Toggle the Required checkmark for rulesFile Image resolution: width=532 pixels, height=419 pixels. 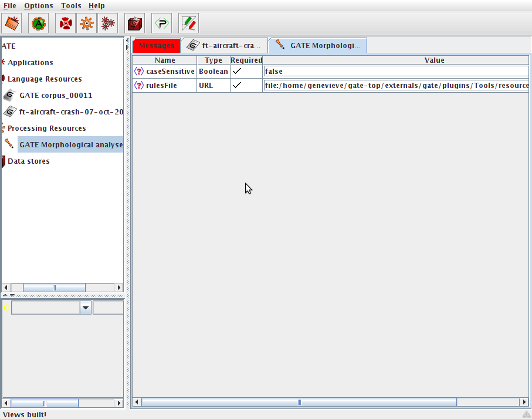point(236,85)
